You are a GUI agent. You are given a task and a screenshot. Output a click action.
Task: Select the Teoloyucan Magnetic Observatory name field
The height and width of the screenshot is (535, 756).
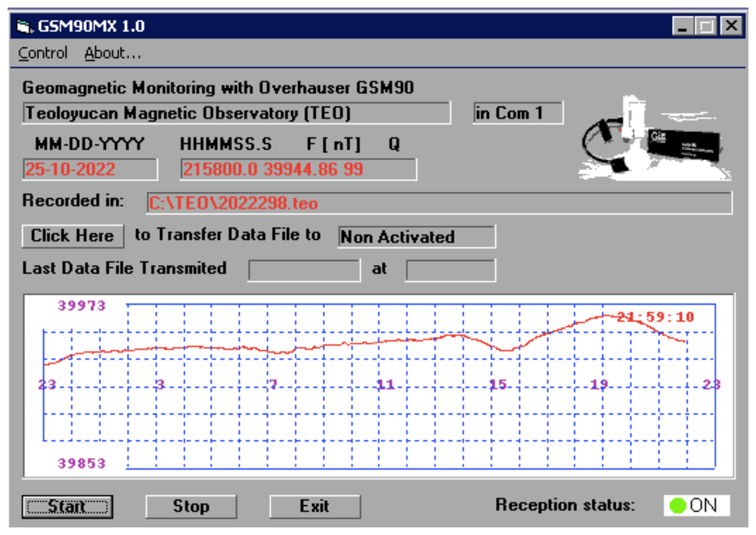tap(236, 113)
